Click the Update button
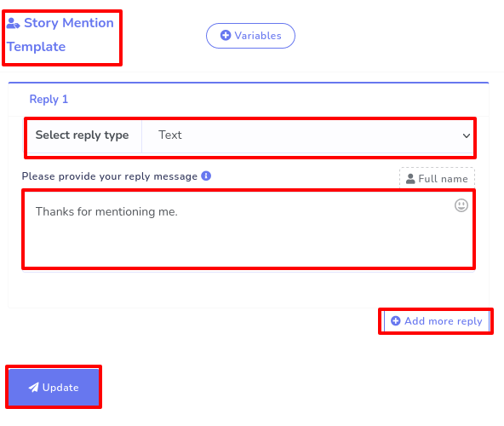Image resolution: width=504 pixels, height=426 pixels. click(x=54, y=388)
